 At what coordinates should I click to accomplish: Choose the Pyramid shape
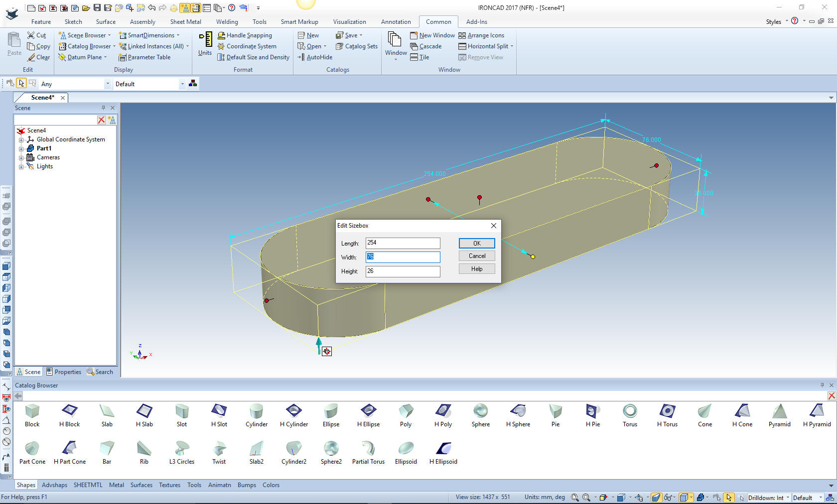779,415
